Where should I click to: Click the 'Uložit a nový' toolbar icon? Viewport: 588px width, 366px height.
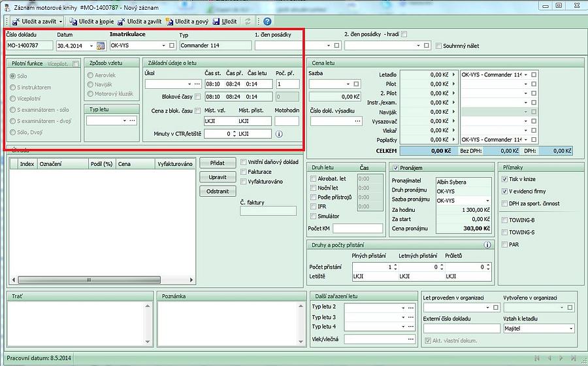pos(170,22)
